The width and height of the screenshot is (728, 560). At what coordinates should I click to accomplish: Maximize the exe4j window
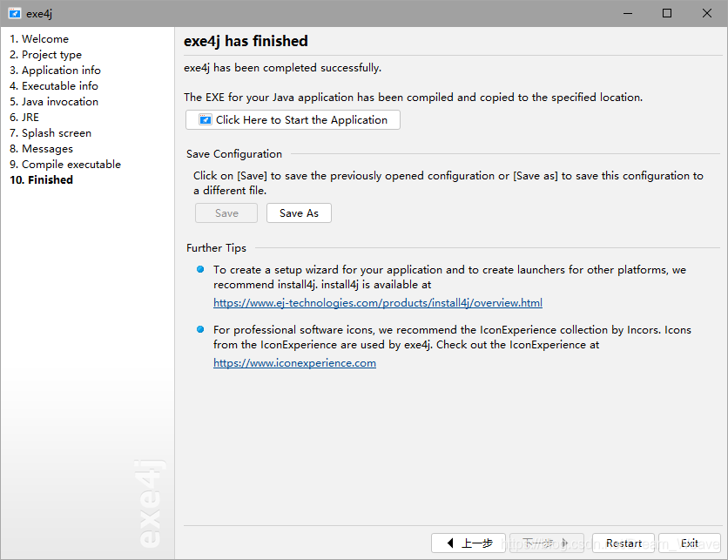pyautogui.click(x=667, y=13)
